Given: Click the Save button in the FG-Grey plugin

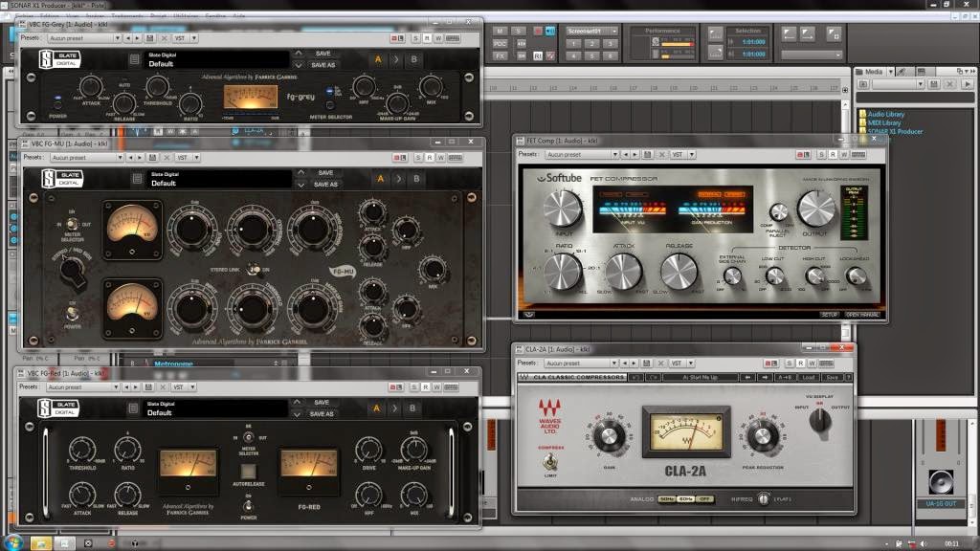Looking at the screenshot, I should 323,54.
